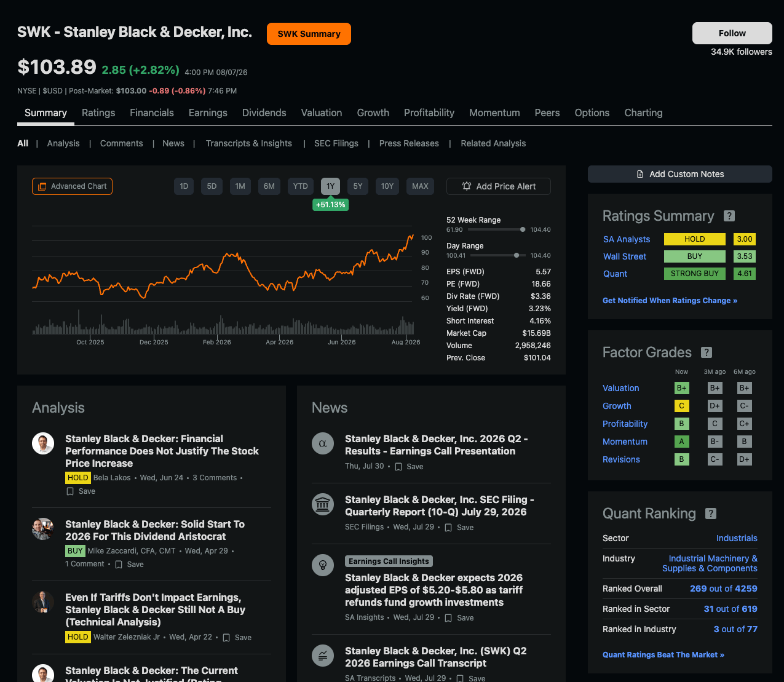This screenshot has height=682, width=784.
Task: Select the 1M chart range
Action: click(240, 186)
